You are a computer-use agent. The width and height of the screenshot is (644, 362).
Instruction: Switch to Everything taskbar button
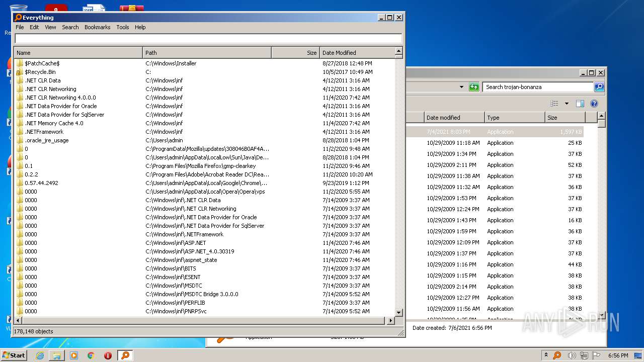tap(125, 355)
